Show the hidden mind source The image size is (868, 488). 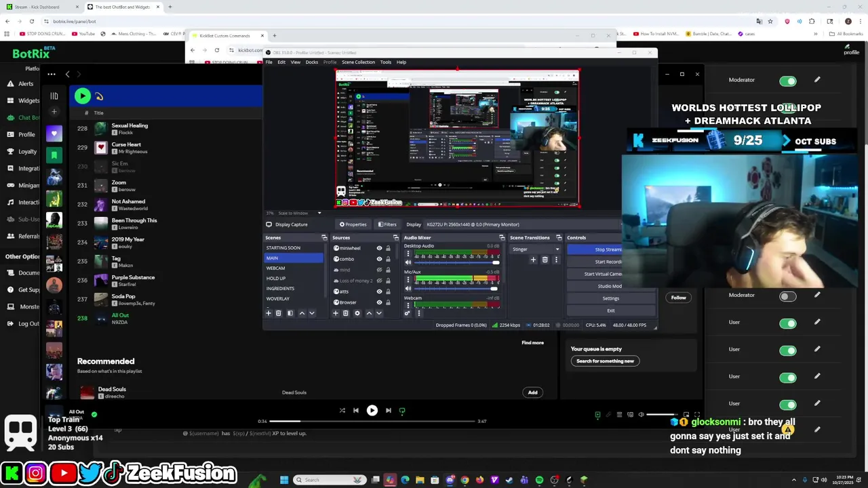click(379, 270)
